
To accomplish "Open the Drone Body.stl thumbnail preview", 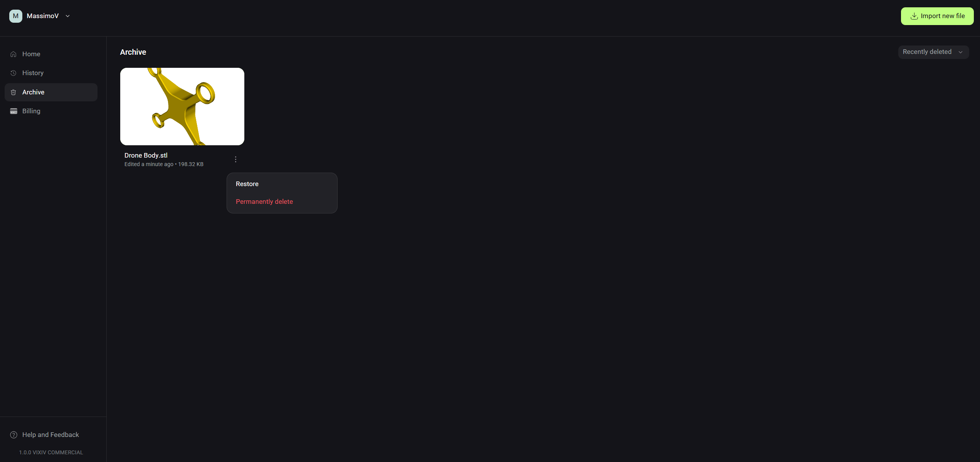I will click(x=182, y=106).
